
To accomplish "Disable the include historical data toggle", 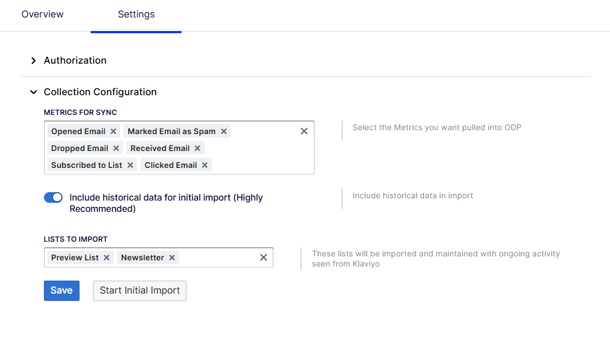I will [x=53, y=197].
